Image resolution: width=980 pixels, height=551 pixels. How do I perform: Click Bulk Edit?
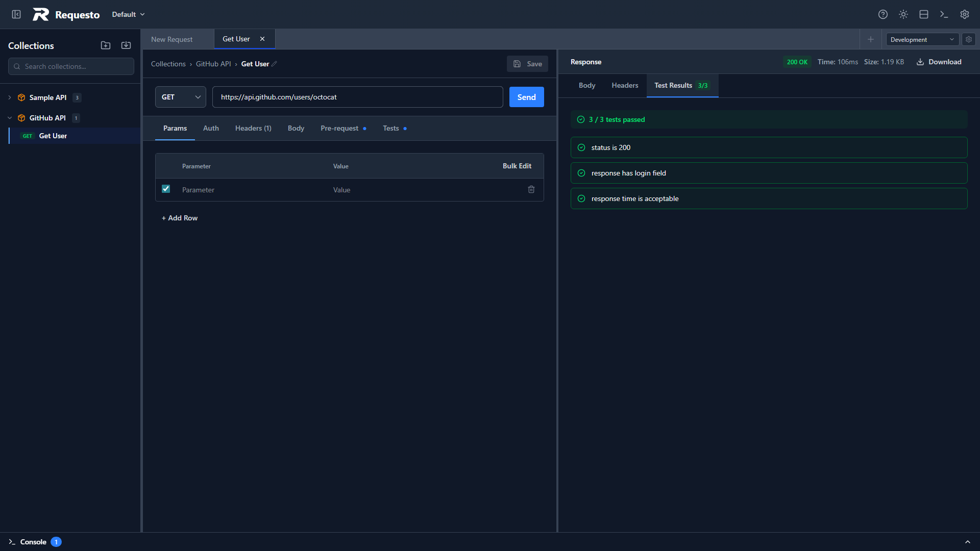517,166
